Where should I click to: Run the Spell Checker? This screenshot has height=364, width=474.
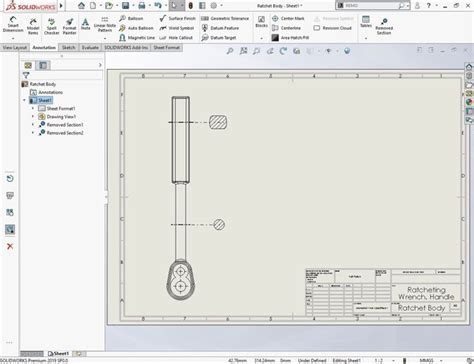coord(51,26)
